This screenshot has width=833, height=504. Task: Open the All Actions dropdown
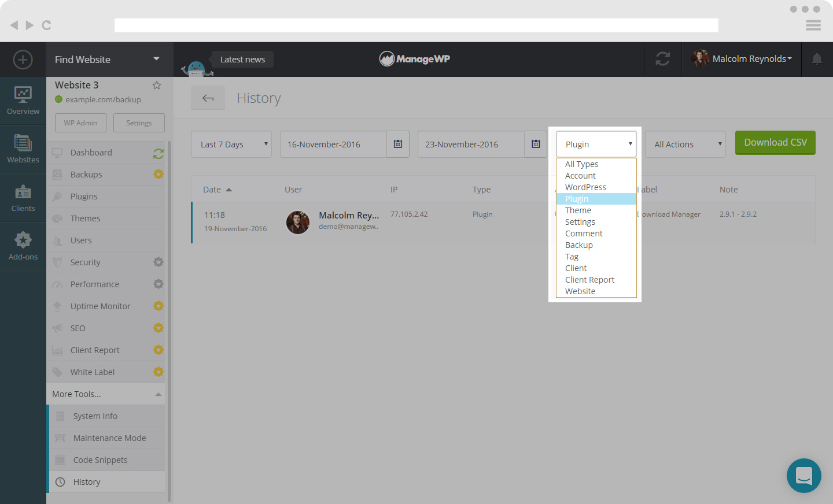tap(685, 144)
